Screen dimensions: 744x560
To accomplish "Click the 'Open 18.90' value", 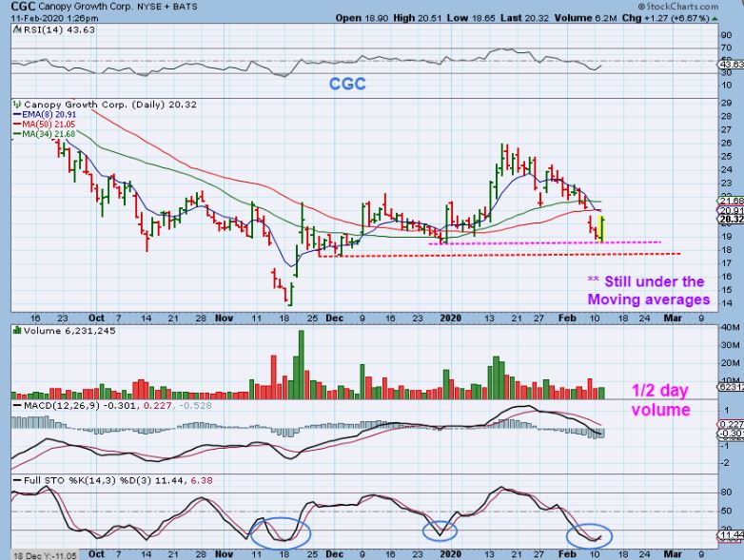I will (x=362, y=18).
